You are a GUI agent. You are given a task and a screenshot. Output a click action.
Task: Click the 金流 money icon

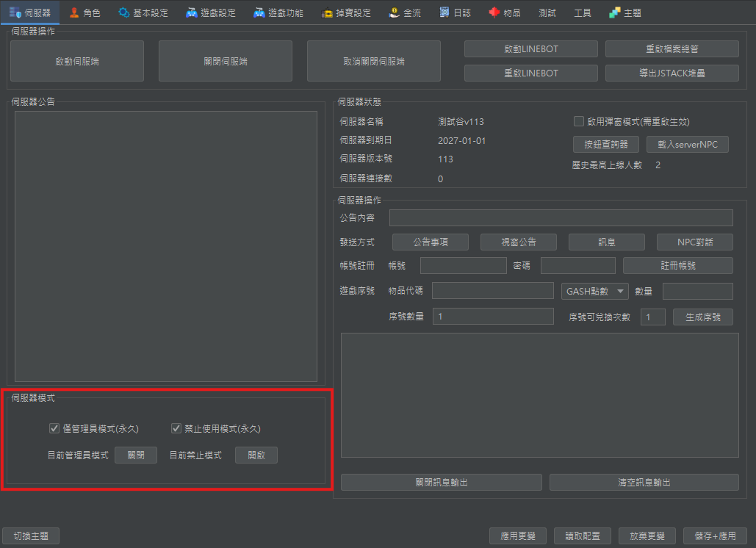click(x=394, y=12)
